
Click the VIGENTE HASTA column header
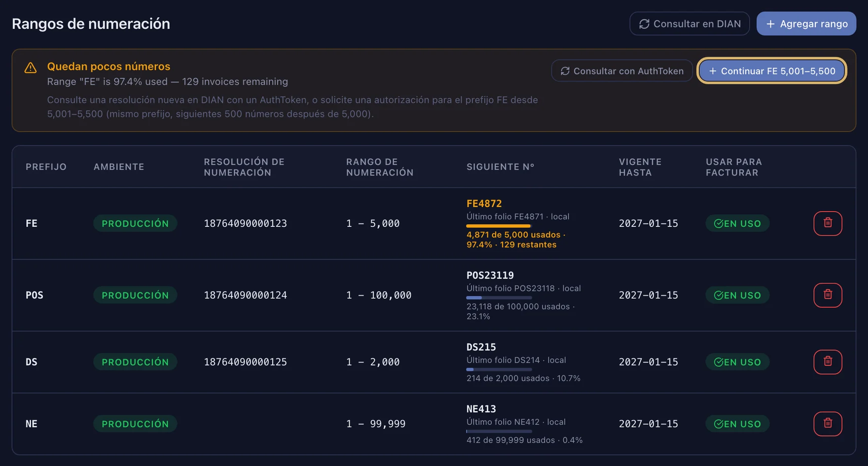[640, 167]
